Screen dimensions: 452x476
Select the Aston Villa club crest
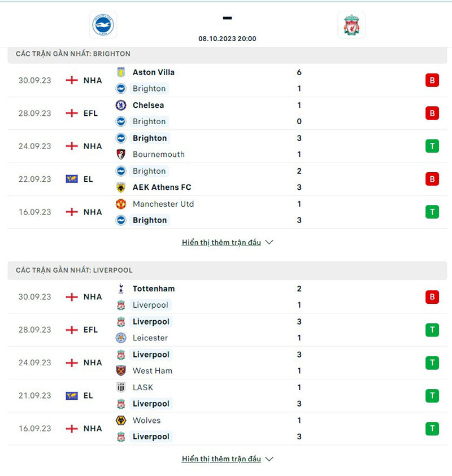[121, 72]
